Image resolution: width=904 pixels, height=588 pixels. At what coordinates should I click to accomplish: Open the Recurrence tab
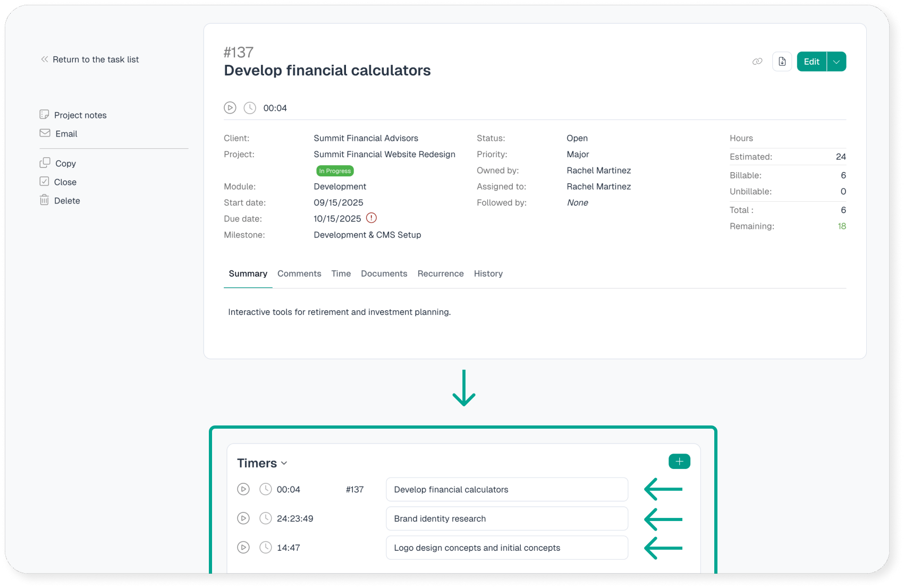pyautogui.click(x=440, y=274)
